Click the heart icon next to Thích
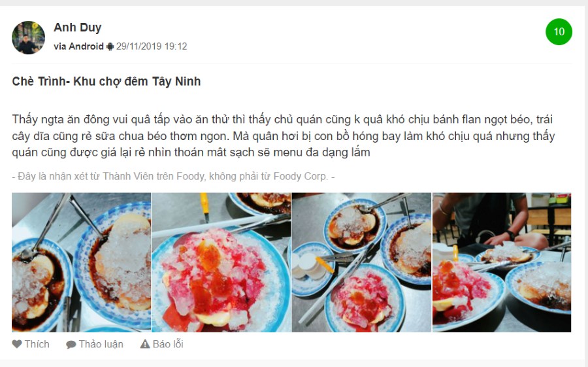 [x=17, y=344]
